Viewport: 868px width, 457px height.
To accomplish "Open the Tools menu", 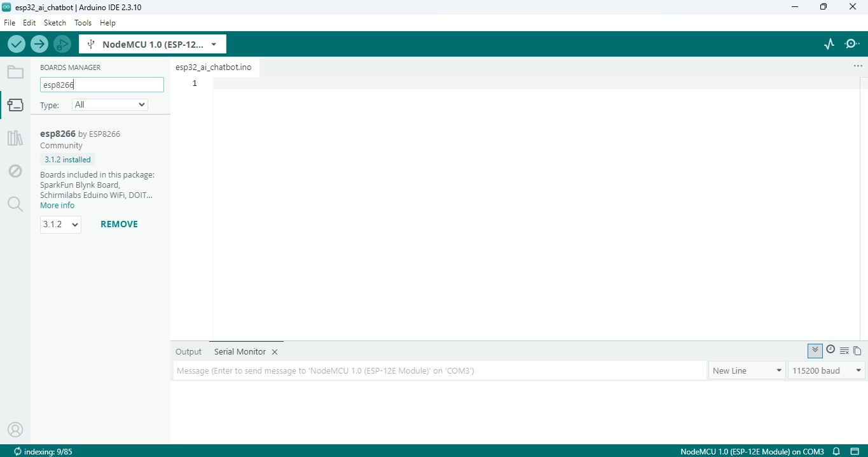I will pos(83,22).
